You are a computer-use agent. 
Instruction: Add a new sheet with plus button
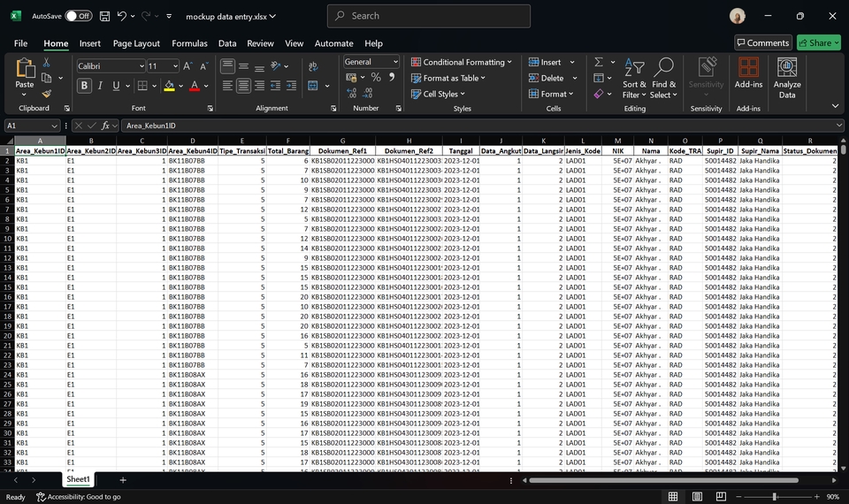click(123, 480)
